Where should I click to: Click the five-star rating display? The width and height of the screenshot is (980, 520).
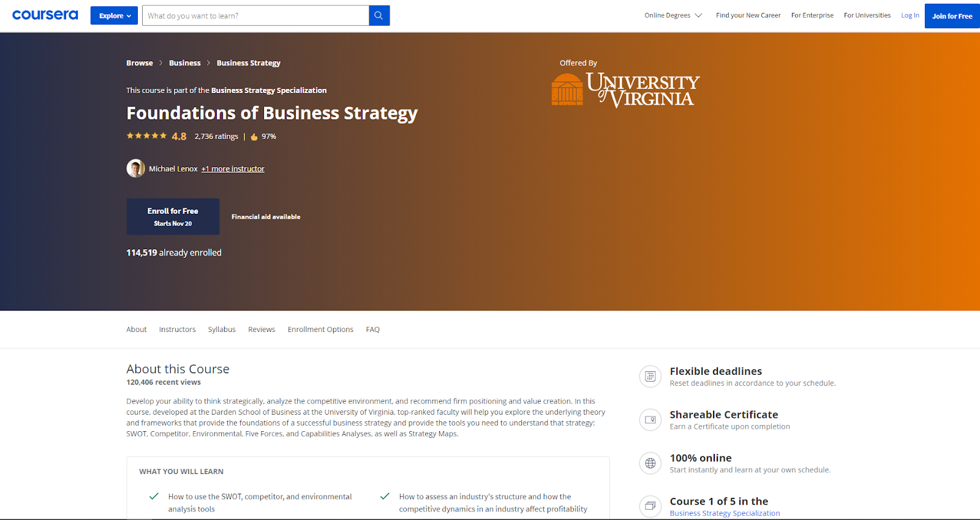pos(146,136)
